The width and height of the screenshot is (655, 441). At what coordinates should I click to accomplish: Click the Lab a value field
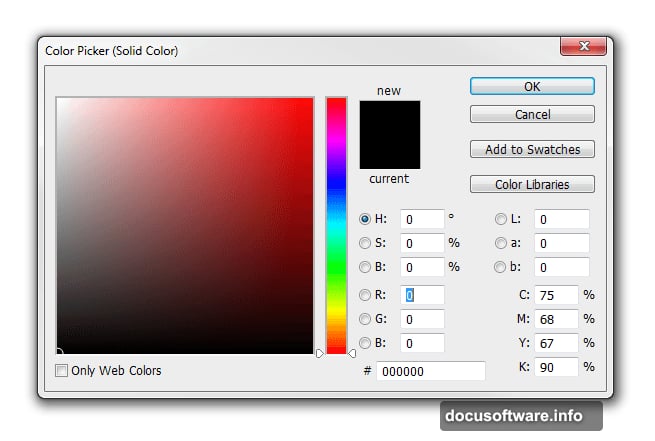click(562, 243)
